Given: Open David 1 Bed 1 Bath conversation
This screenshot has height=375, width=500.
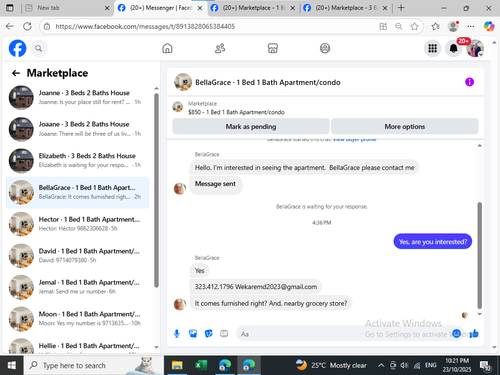Looking at the screenshot, I should [77, 255].
